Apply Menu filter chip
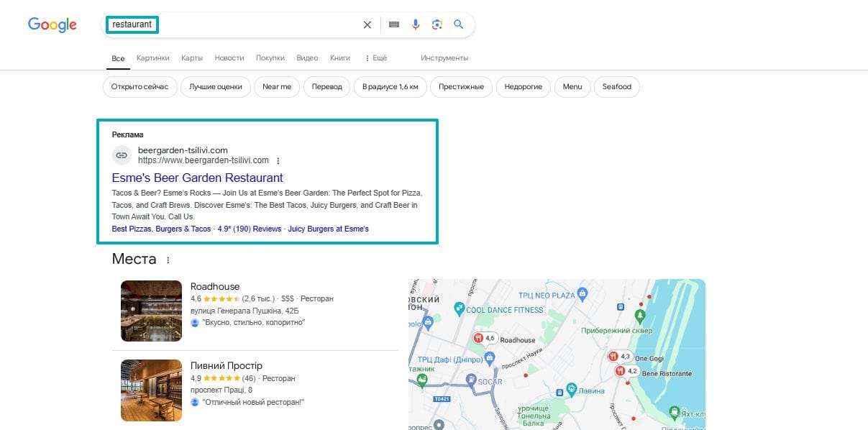The height and width of the screenshot is (430, 868). coord(572,87)
